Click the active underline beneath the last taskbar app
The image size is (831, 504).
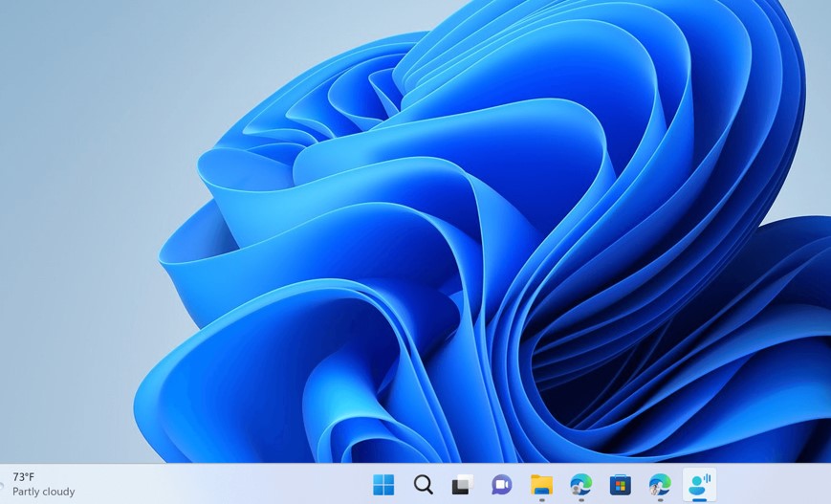click(x=699, y=498)
